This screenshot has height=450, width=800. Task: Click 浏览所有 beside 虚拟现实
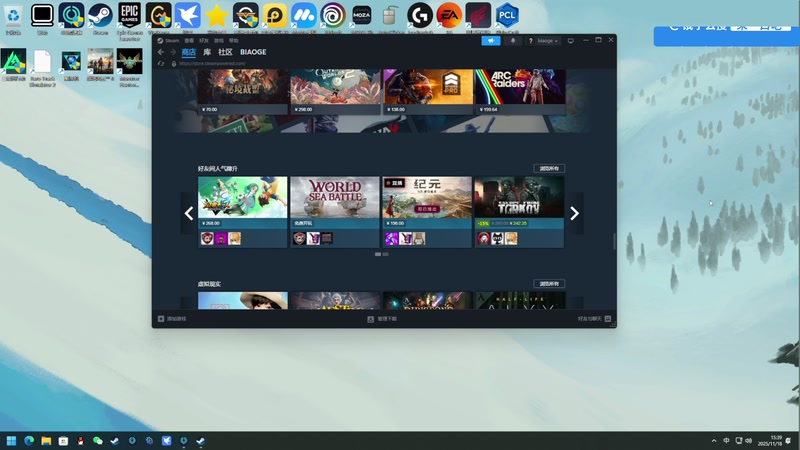549,284
